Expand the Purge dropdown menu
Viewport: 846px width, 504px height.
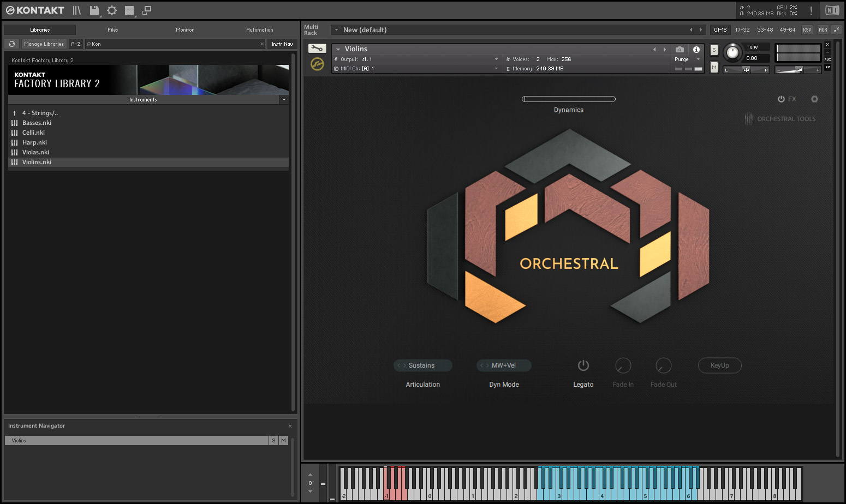(687, 59)
